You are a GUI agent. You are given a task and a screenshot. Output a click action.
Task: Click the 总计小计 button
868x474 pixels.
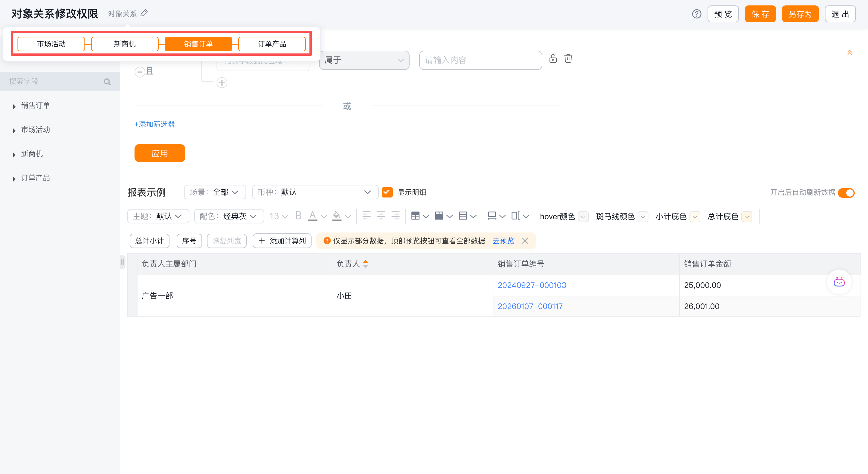(150, 241)
